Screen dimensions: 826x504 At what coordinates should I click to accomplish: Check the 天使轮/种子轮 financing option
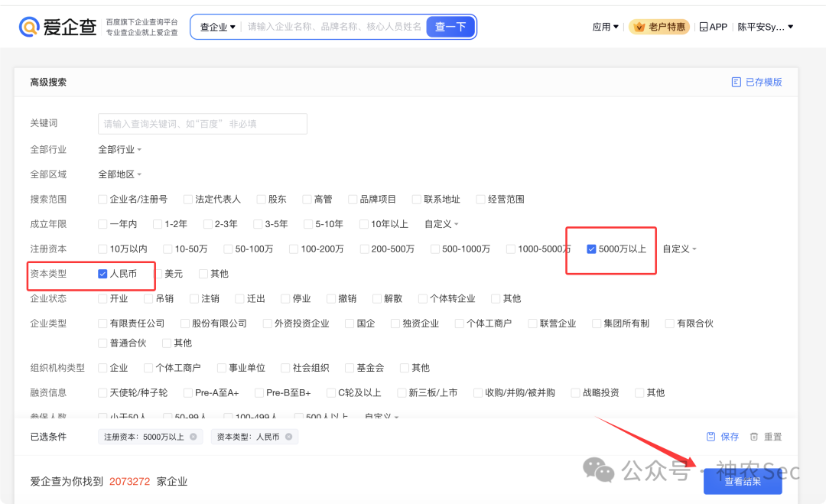click(102, 393)
